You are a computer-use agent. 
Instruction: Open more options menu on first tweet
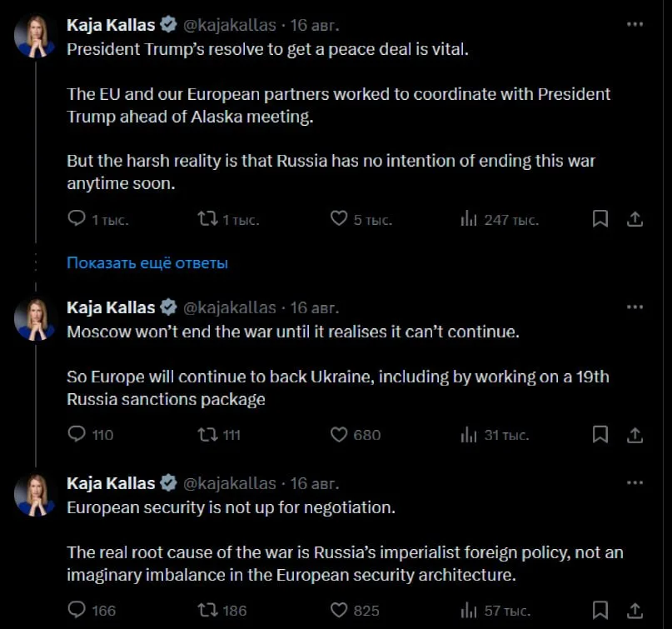635,25
